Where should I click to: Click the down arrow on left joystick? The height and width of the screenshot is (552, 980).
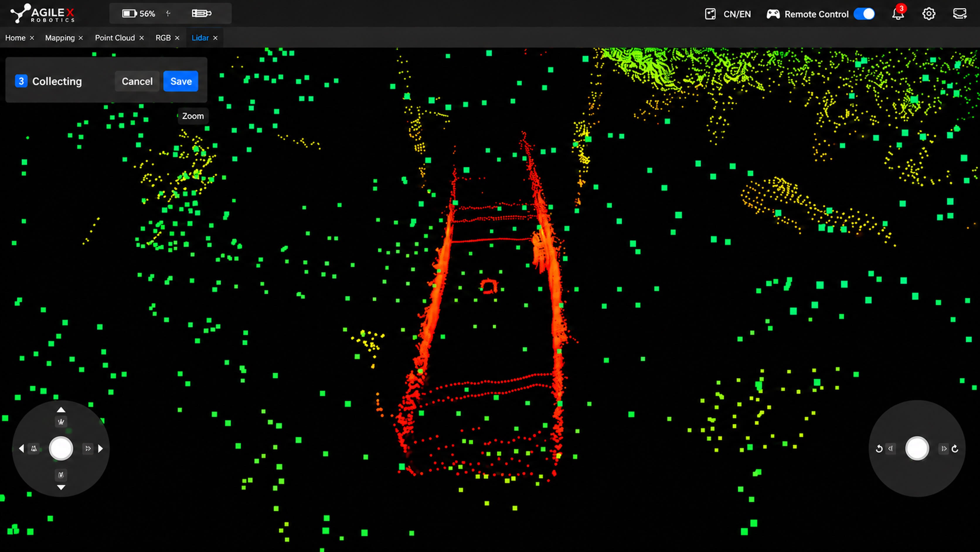[x=61, y=487]
